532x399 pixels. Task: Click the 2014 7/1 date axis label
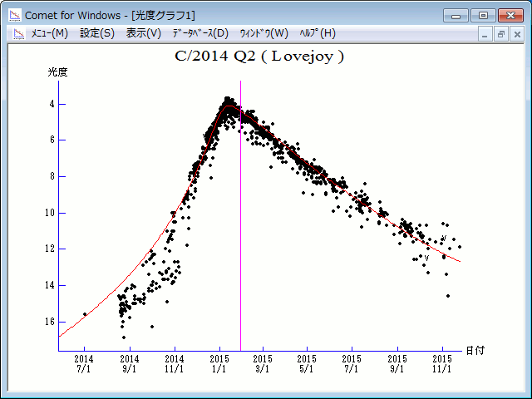[x=84, y=364]
